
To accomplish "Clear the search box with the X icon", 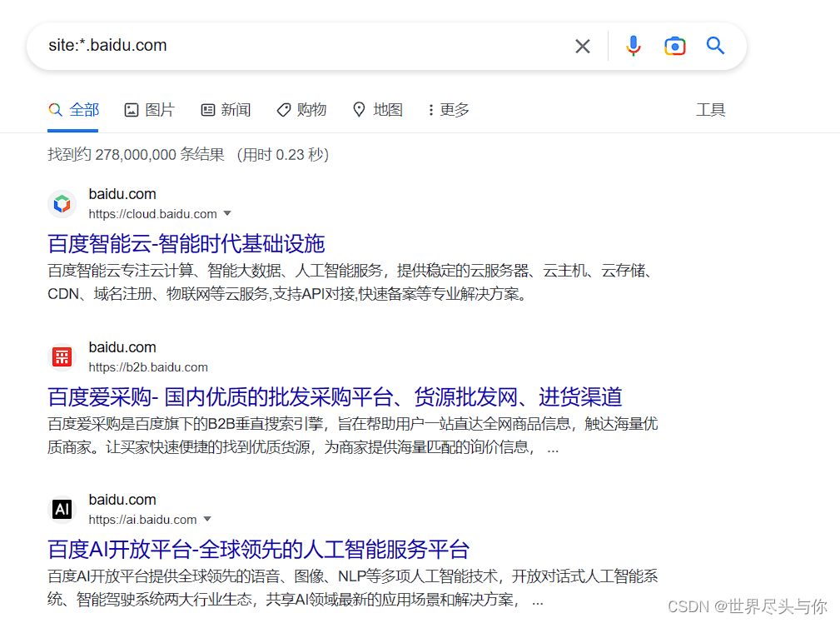I will 582,46.
